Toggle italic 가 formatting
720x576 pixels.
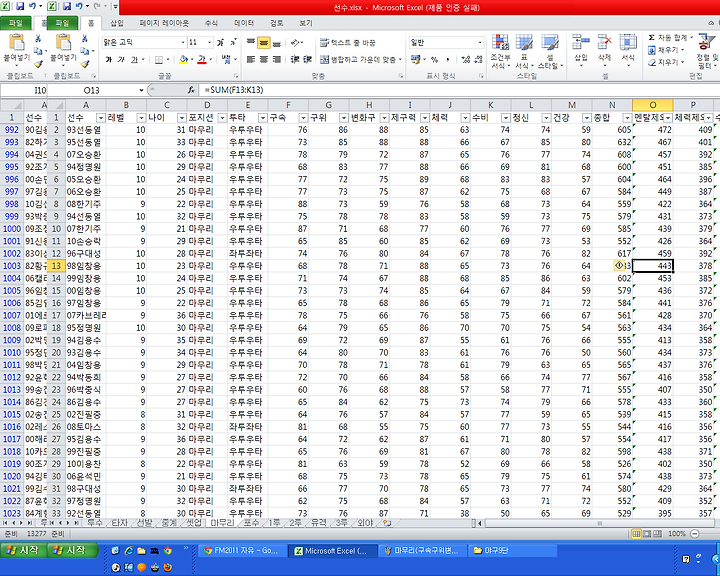(x=121, y=59)
